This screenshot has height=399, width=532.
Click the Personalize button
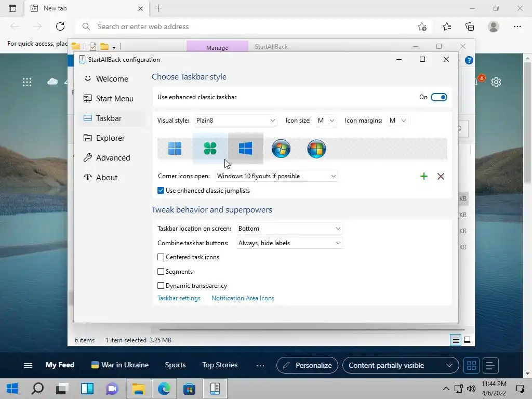point(307,365)
